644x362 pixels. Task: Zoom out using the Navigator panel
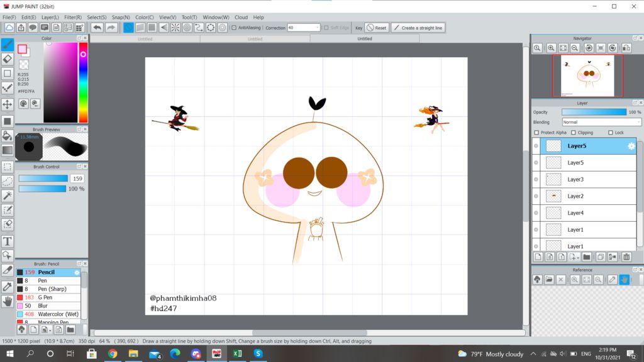point(575,48)
